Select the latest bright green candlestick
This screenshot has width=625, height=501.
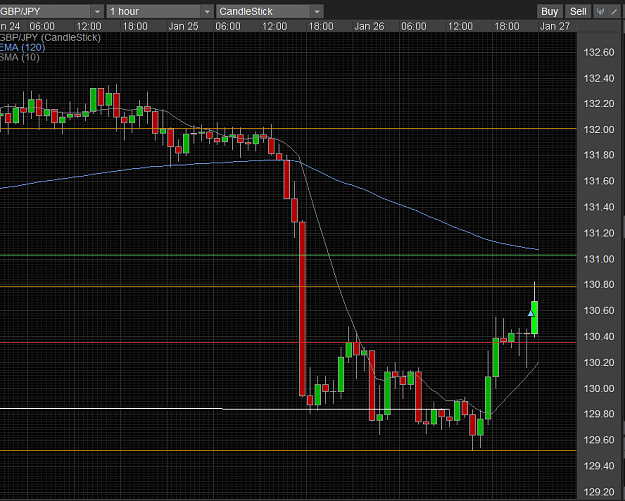535,318
